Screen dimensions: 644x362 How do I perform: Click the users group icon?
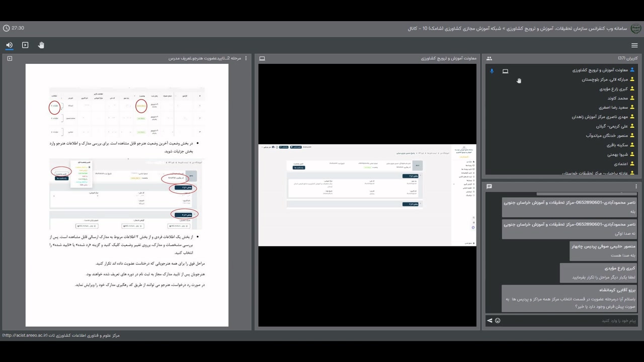(489, 58)
